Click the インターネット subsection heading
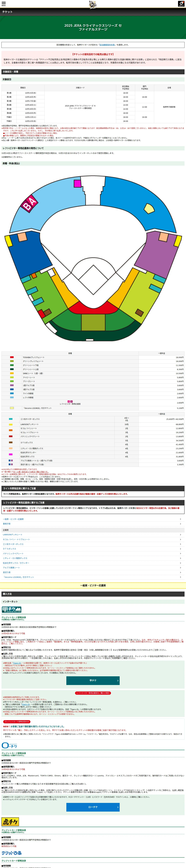The height and width of the screenshot is (868, 186). click(x=93, y=602)
